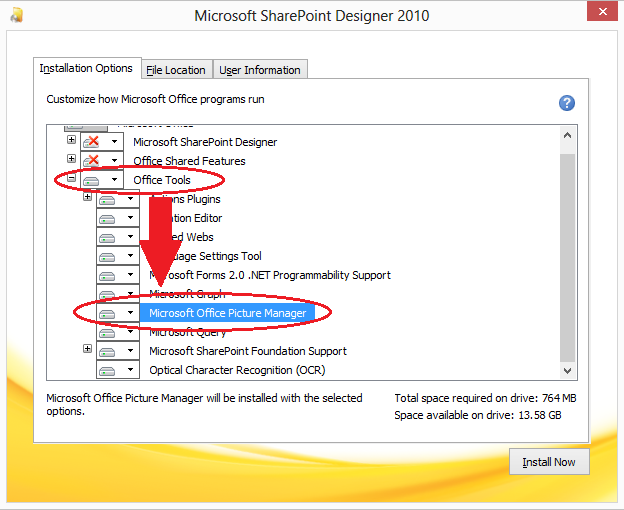Switch to the User Information tab
Screen dimensions: 624x510
coord(259,70)
